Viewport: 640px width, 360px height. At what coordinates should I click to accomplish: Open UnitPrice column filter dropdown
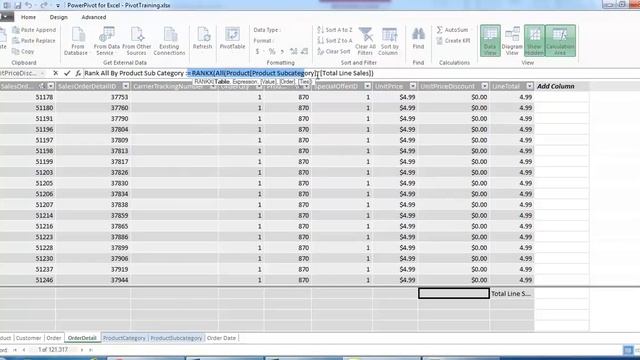413,86
